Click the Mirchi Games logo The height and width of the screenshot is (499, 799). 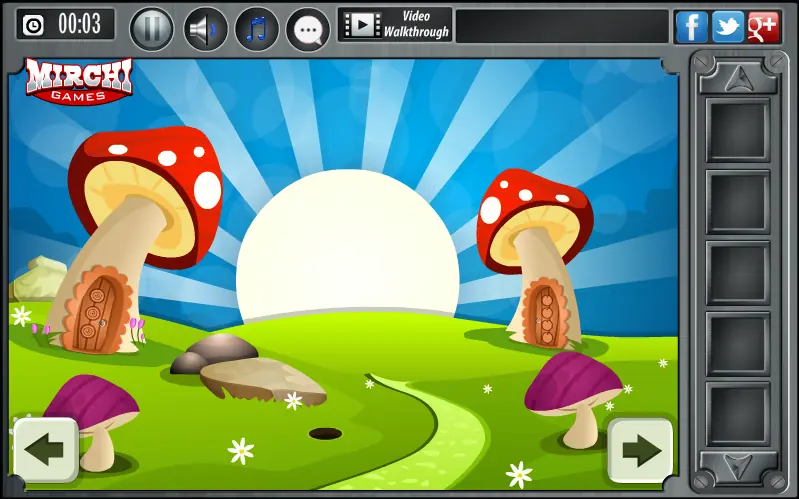[x=78, y=81]
